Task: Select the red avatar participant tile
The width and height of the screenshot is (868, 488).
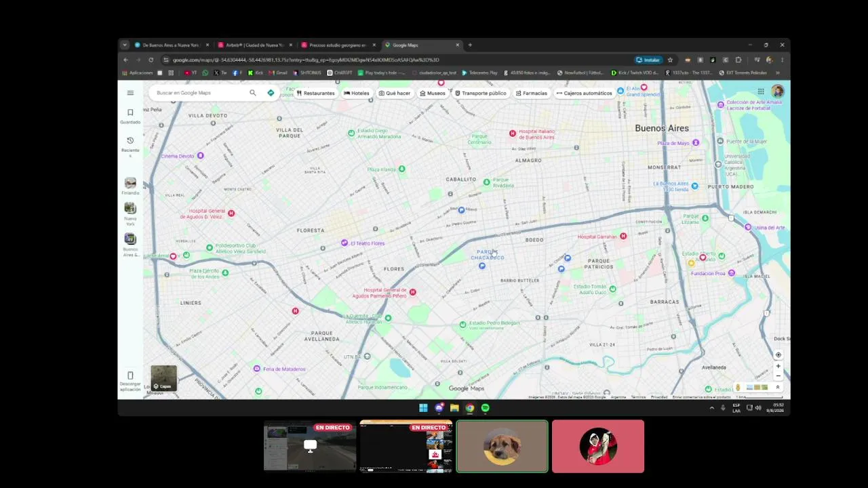Action: [598, 446]
